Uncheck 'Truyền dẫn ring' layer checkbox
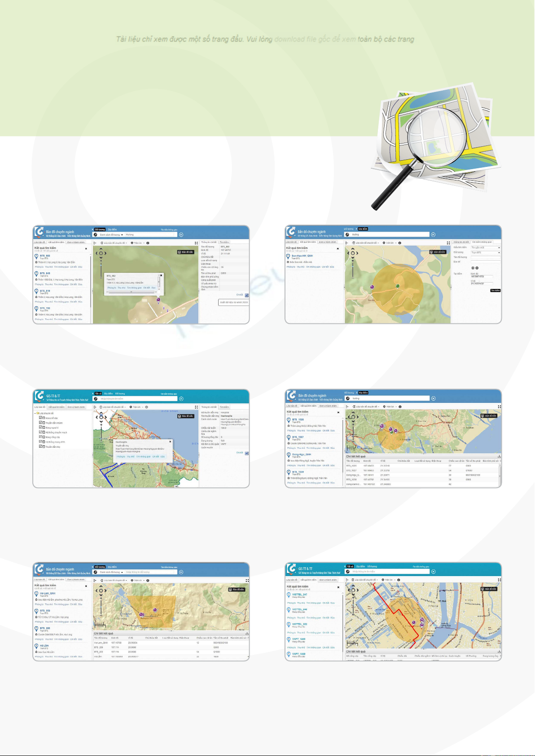This screenshot has width=535, height=756. 40,446
